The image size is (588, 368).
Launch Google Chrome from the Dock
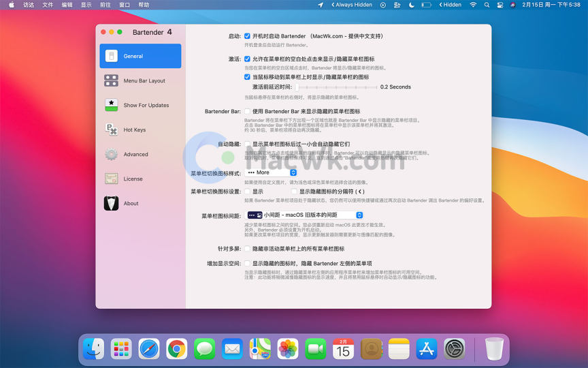[x=177, y=349]
